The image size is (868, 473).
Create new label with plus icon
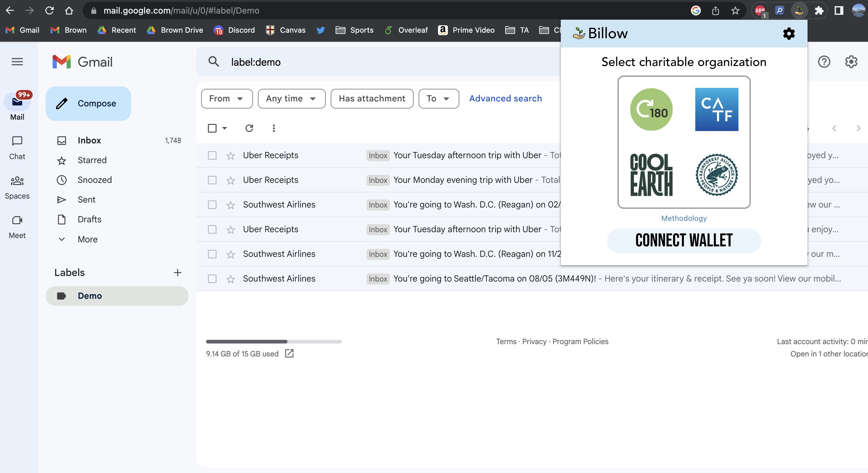[177, 273]
